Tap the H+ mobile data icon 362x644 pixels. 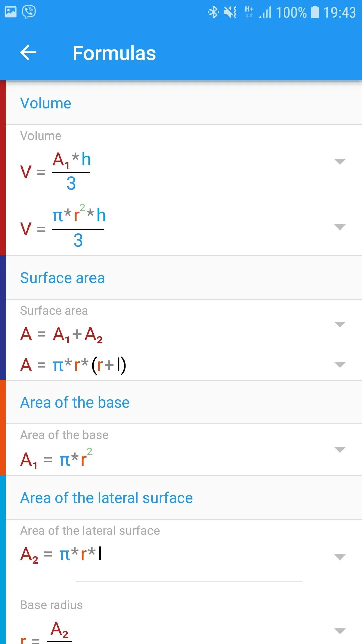pyautogui.click(x=249, y=12)
